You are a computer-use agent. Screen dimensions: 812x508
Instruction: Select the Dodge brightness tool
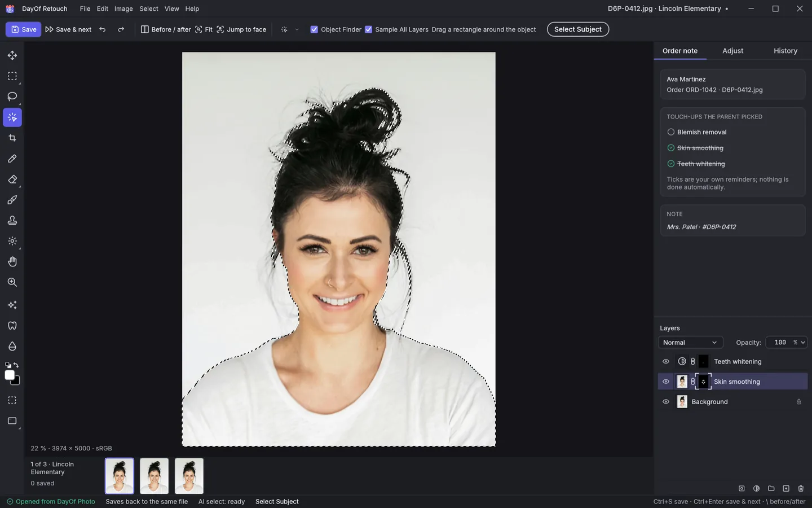[12, 241]
